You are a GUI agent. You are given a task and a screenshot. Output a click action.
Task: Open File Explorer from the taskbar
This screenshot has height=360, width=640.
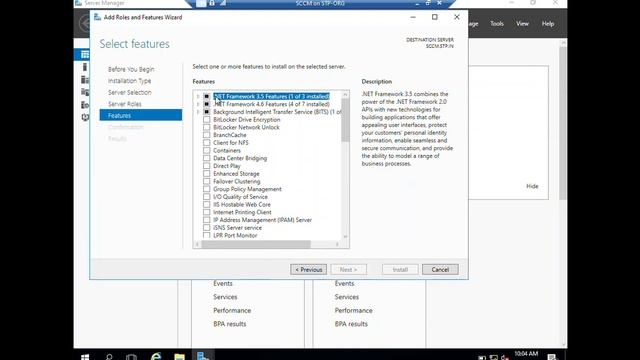tap(179, 357)
